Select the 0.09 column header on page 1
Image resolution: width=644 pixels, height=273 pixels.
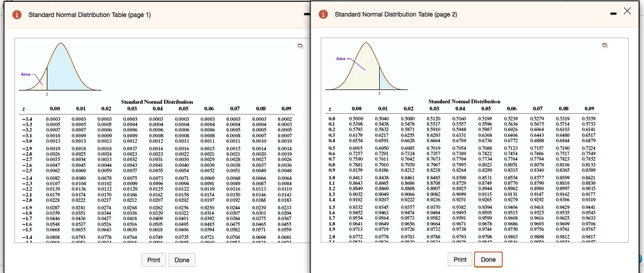click(286, 109)
